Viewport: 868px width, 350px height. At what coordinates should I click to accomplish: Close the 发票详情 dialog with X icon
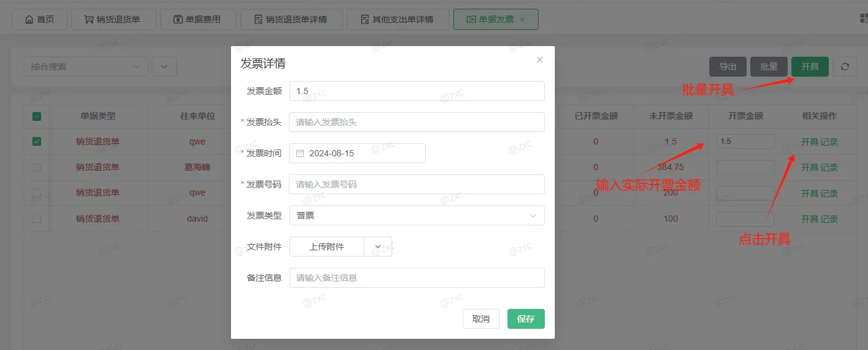(x=540, y=60)
